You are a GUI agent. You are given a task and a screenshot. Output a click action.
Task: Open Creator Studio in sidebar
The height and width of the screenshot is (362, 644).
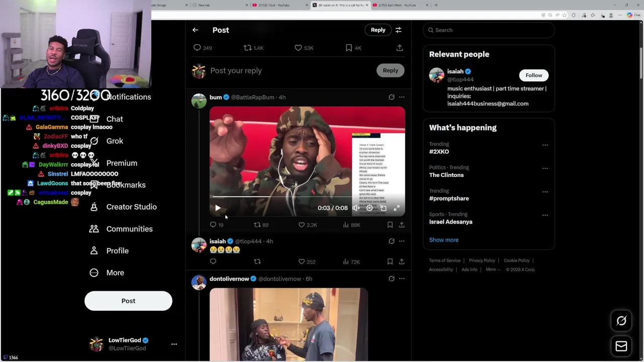(123, 207)
